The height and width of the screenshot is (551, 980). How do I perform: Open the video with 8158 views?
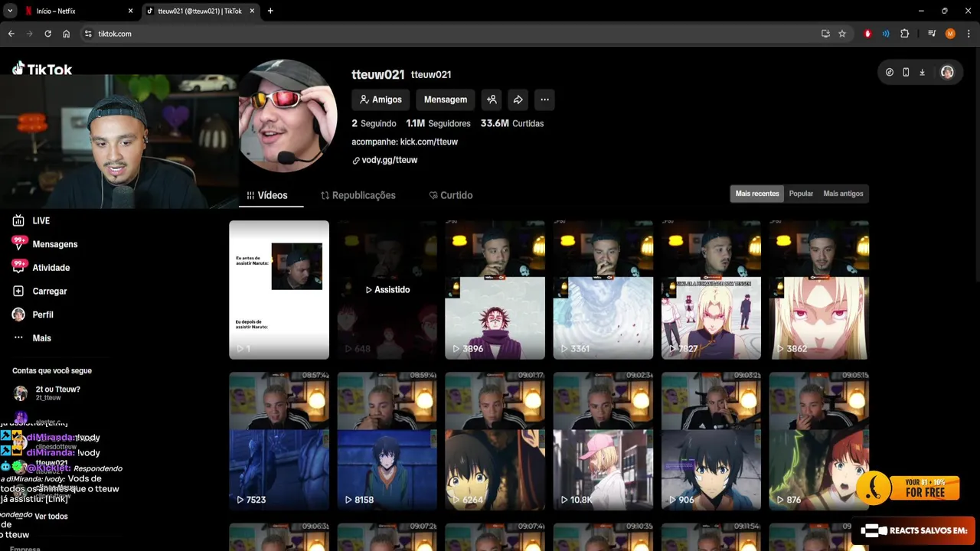387,441
